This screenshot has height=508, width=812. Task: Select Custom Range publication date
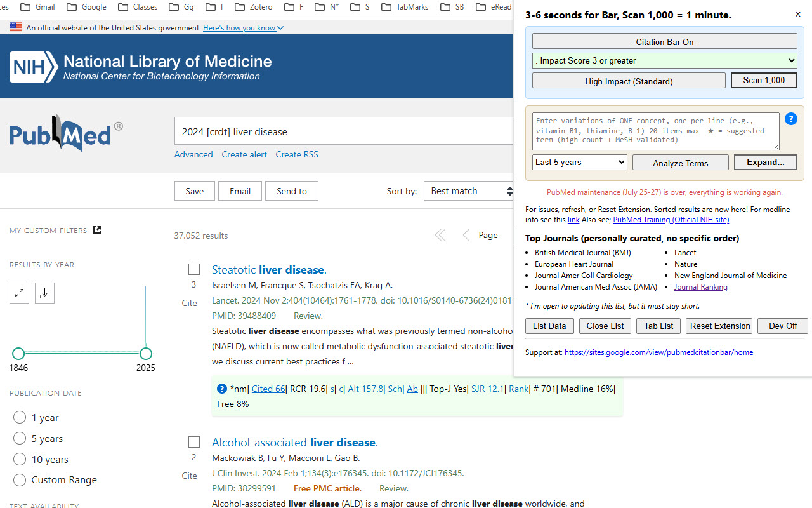point(20,479)
